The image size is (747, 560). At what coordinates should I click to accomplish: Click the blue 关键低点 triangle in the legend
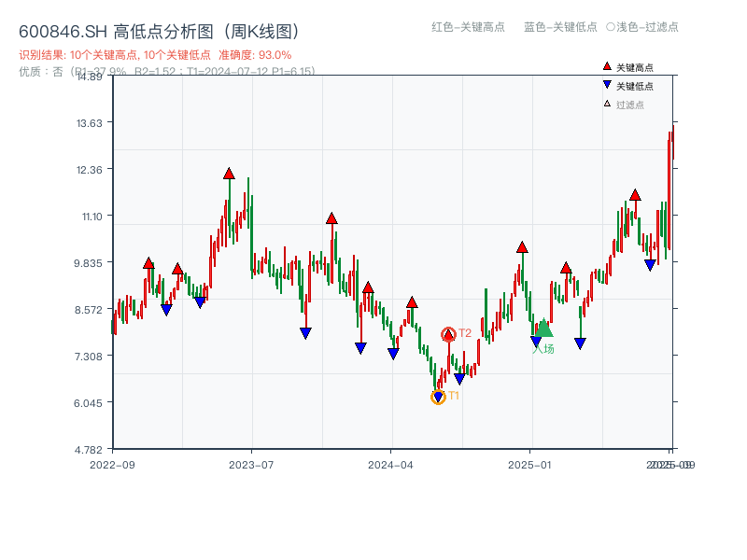pos(607,85)
